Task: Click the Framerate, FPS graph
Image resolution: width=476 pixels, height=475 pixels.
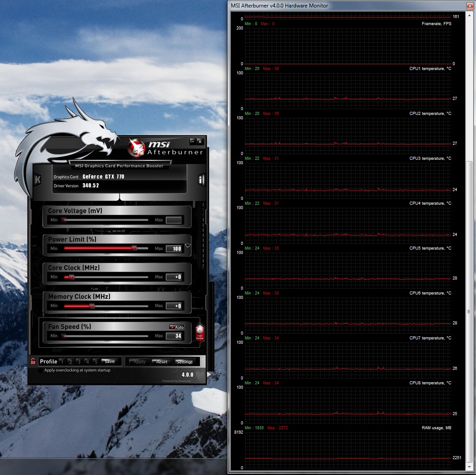Action: [348, 46]
